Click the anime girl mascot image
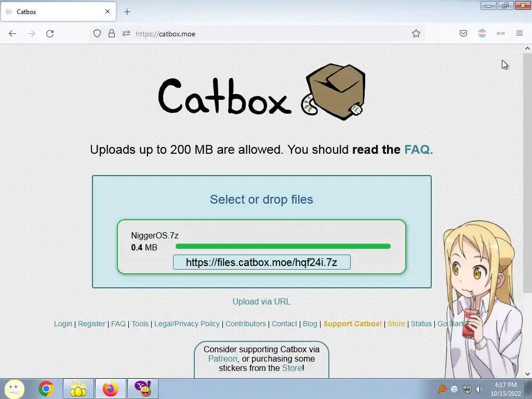The image size is (532, 399). pyautogui.click(x=483, y=299)
